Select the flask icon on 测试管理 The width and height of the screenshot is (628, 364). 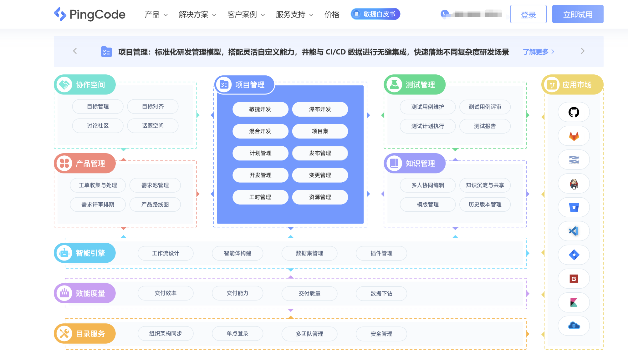394,84
